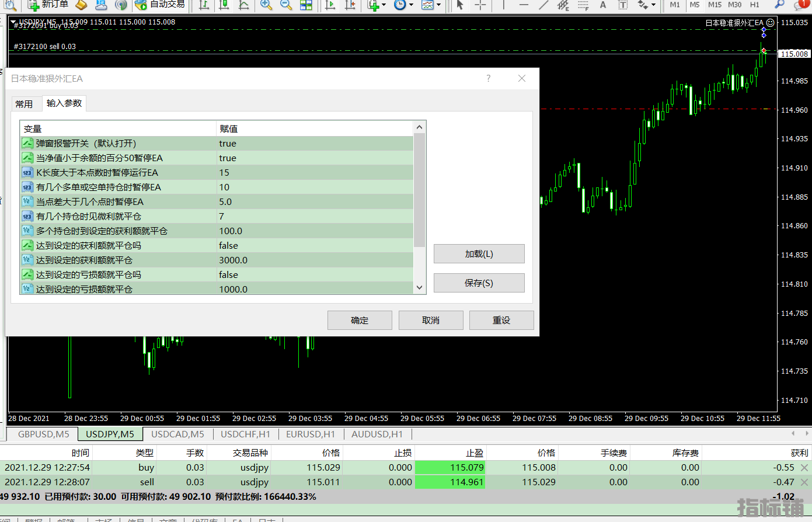The height and width of the screenshot is (522, 812).
Task: Select the trendline drawing tool
Action: point(543,5)
